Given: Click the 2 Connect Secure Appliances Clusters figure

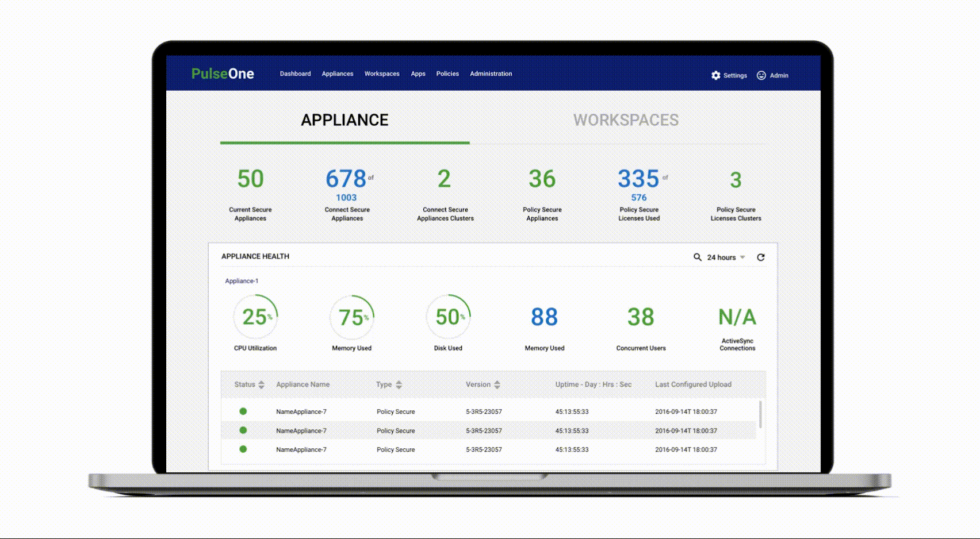Looking at the screenshot, I should [x=444, y=179].
